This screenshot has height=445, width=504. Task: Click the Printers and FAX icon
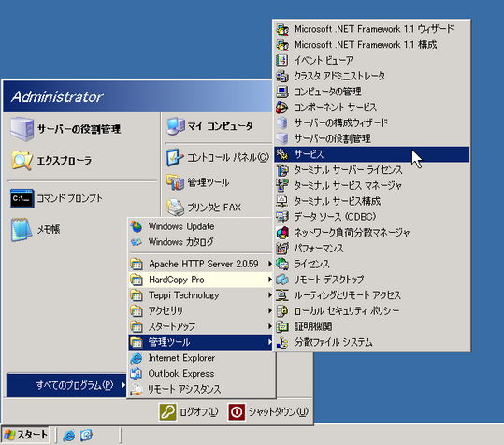[x=176, y=208]
